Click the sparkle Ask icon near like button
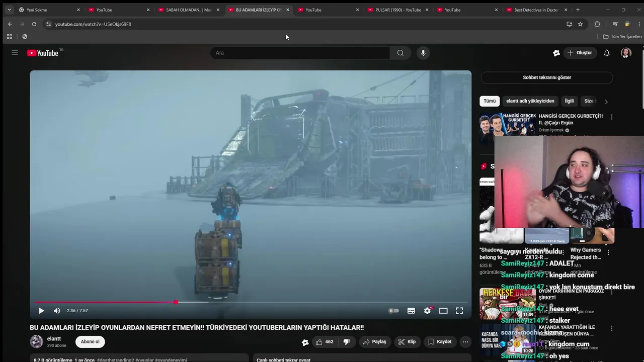The height and width of the screenshot is (362, 644). [x=305, y=342]
